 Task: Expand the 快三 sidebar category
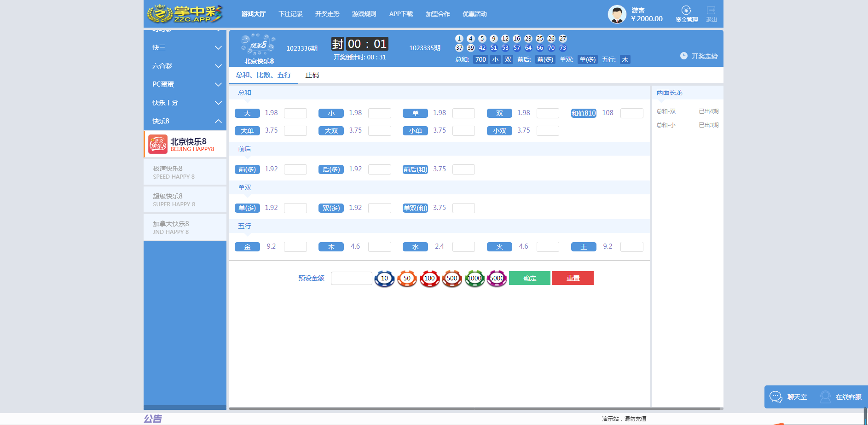tap(185, 47)
